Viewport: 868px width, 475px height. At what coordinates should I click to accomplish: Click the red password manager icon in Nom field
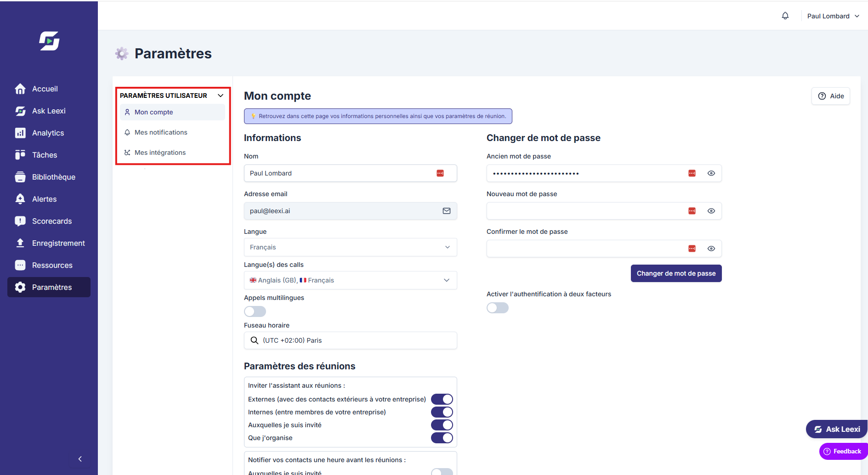440,173
